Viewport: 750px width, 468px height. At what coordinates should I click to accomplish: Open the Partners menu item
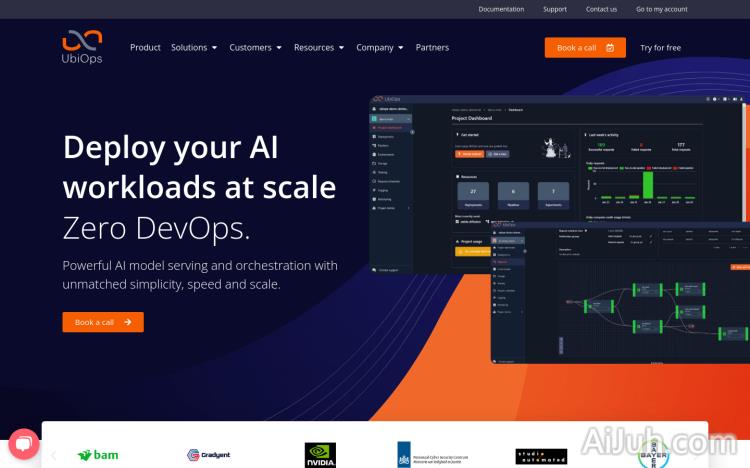tap(432, 47)
